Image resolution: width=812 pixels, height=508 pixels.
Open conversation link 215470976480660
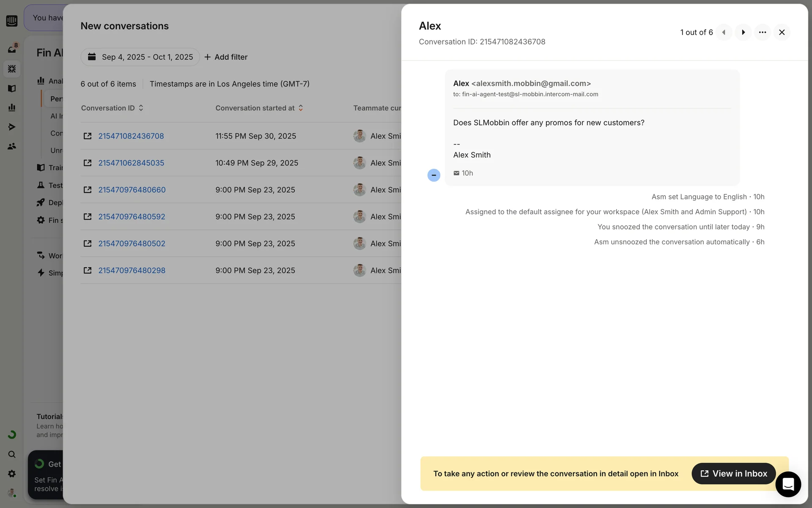132,190
